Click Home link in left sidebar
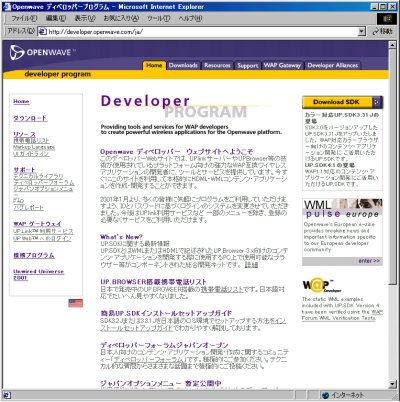Screen dimensions: 400x402 coord(21,101)
